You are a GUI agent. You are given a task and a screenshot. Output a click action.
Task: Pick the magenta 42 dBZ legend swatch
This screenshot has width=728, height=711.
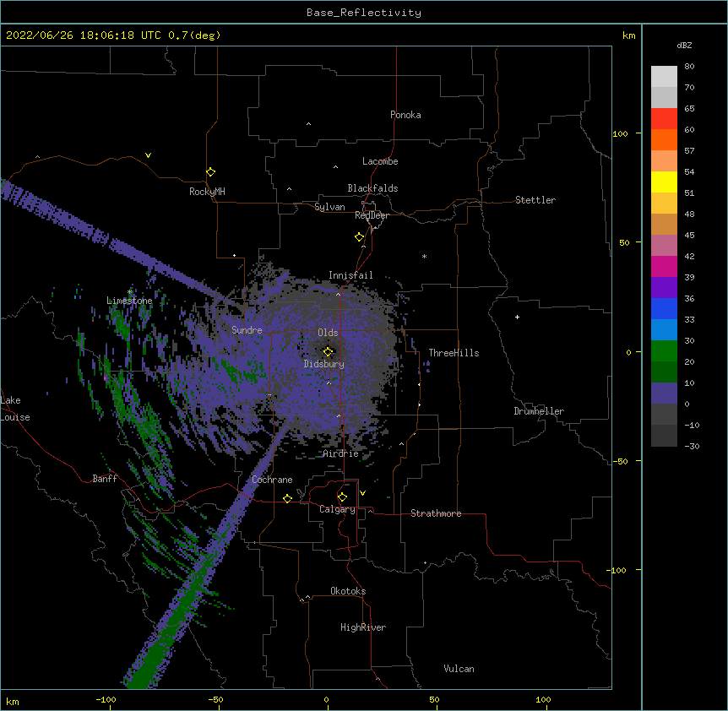[664, 266]
